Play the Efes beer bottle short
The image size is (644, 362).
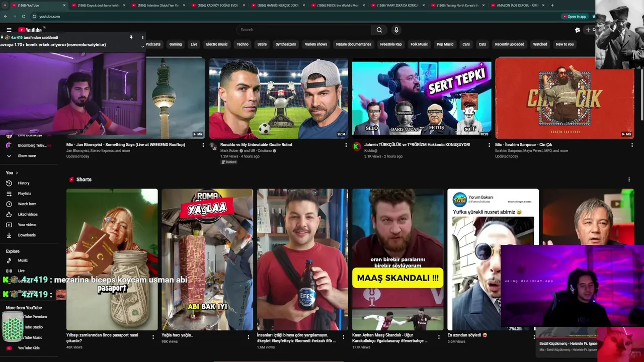click(x=302, y=259)
